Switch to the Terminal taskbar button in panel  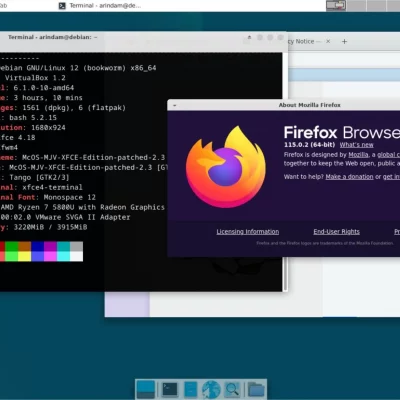tap(100, 6)
